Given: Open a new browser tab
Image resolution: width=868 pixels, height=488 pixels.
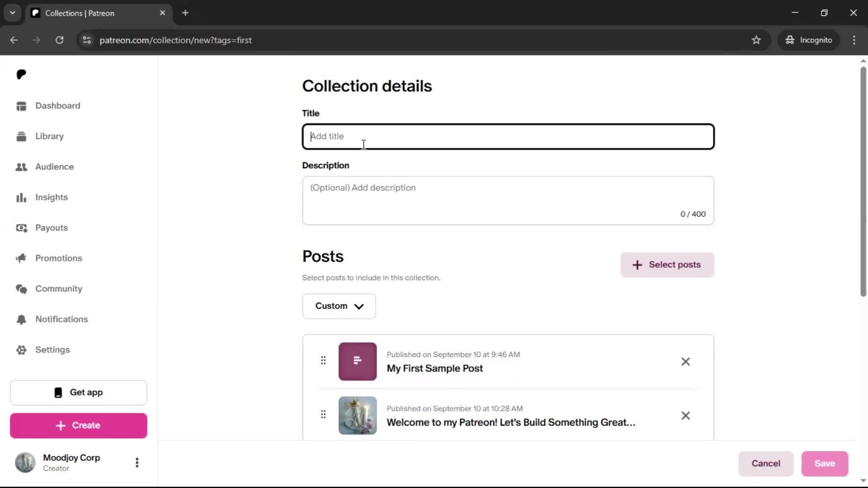Looking at the screenshot, I should tap(185, 13).
